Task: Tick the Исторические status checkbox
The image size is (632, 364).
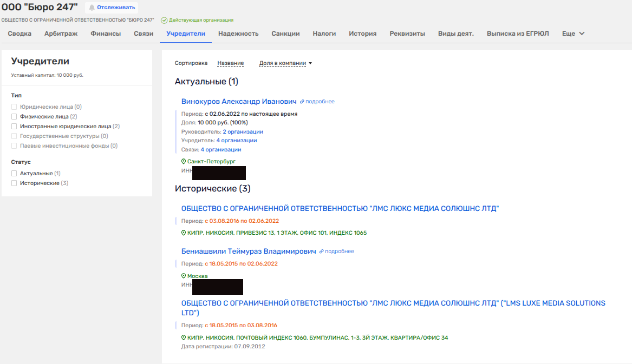Action: (15, 183)
